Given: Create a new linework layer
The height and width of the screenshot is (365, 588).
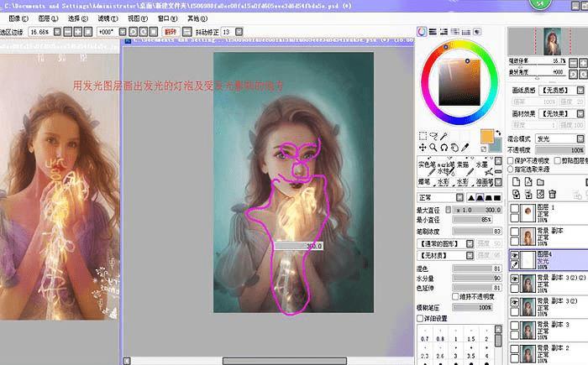Looking at the screenshot, I should (528, 182).
